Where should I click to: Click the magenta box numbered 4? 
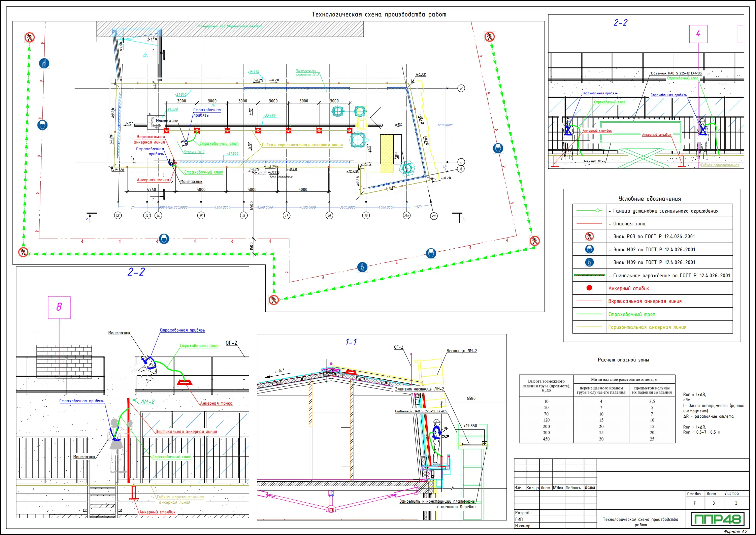pyautogui.click(x=698, y=34)
